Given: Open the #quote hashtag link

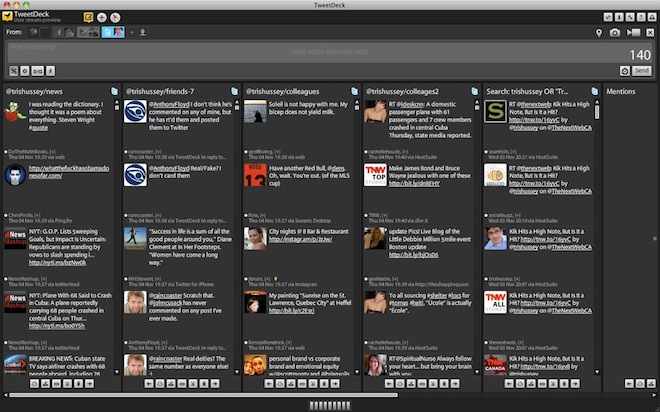Looking at the screenshot, I should coord(38,128).
